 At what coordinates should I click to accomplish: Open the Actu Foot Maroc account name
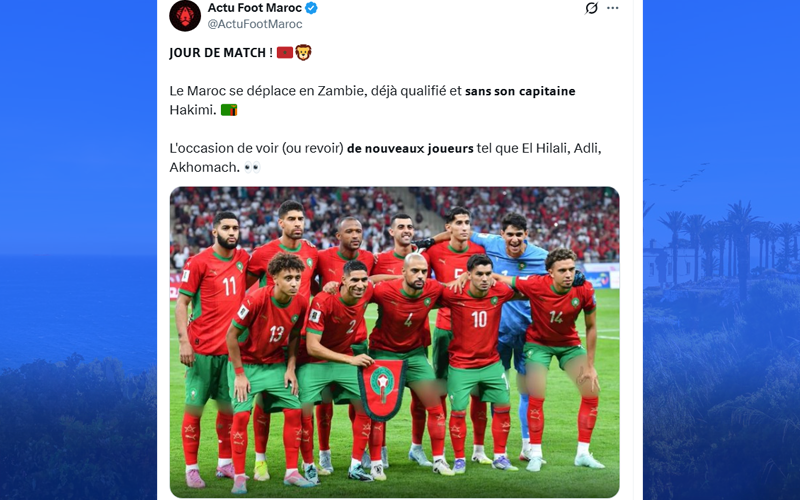[x=255, y=8]
